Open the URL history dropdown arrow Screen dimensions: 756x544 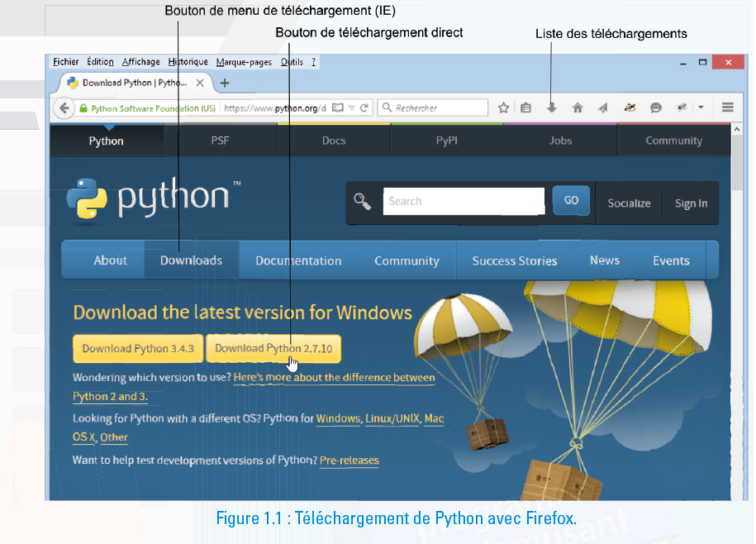[x=351, y=108]
